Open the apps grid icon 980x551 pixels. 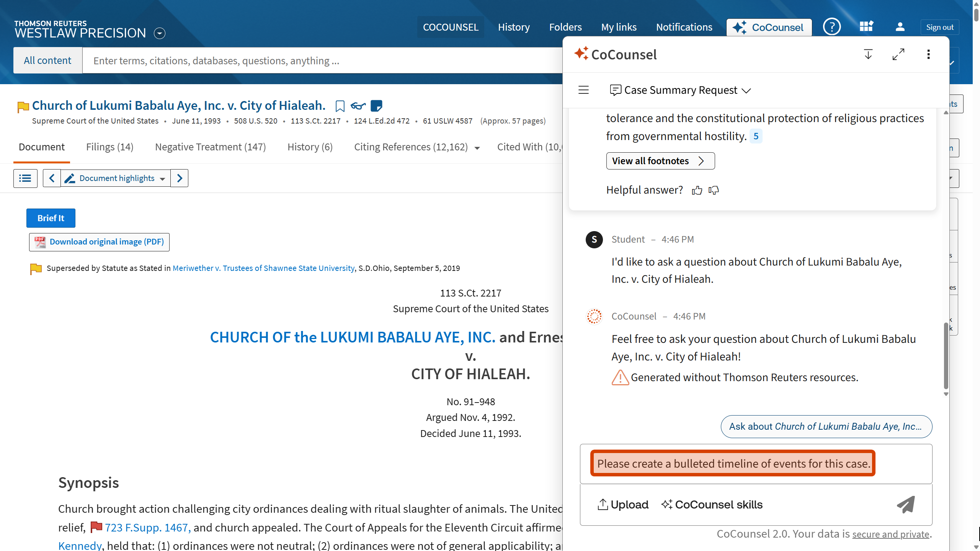pos(866,27)
